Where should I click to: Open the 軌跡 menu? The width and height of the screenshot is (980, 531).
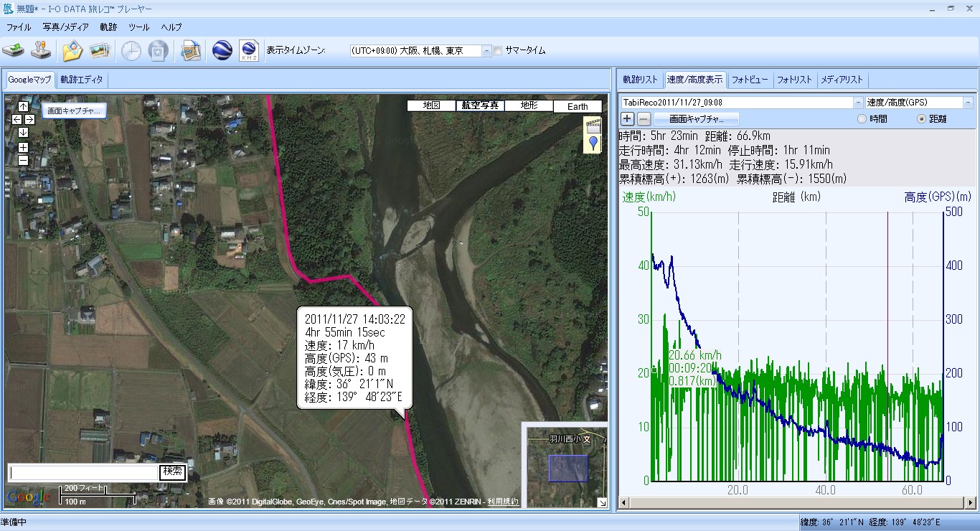pos(108,27)
